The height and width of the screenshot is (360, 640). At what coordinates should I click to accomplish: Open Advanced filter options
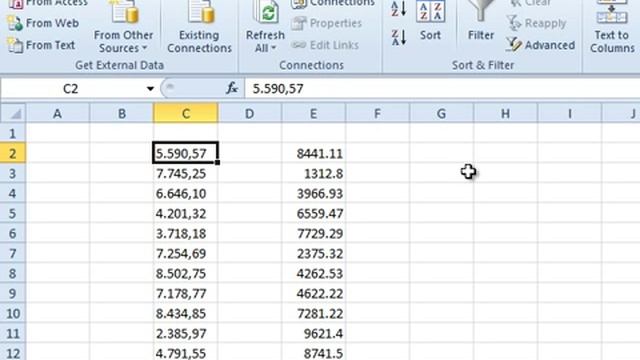tap(540, 45)
